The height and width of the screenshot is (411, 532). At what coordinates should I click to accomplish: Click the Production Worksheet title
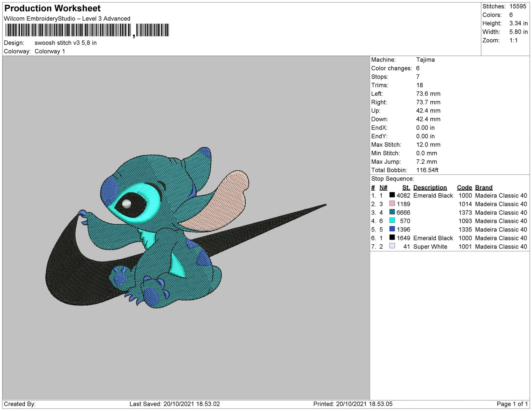(x=52, y=8)
